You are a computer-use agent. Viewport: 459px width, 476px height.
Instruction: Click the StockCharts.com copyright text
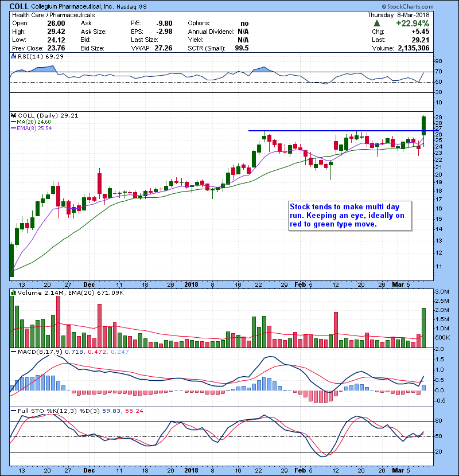pos(408,6)
